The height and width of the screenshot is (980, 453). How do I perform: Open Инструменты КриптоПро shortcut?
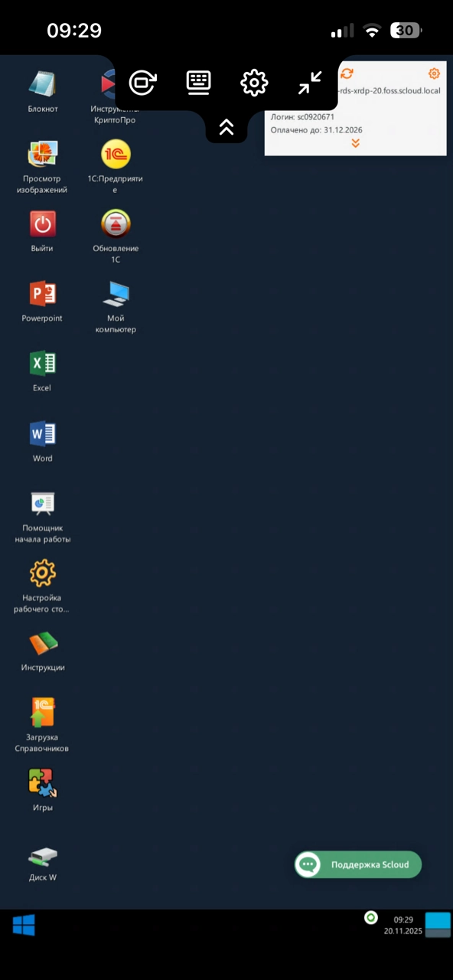[108, 83]
